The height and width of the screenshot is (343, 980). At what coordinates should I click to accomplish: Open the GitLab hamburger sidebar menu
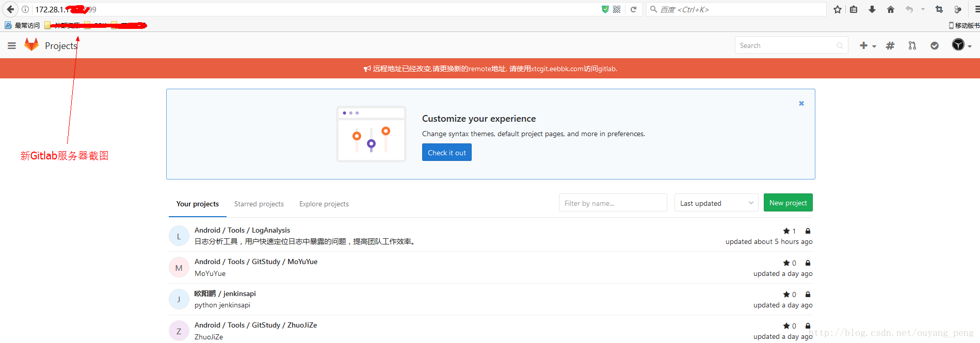pyautogui.click(x=12, y=46)
